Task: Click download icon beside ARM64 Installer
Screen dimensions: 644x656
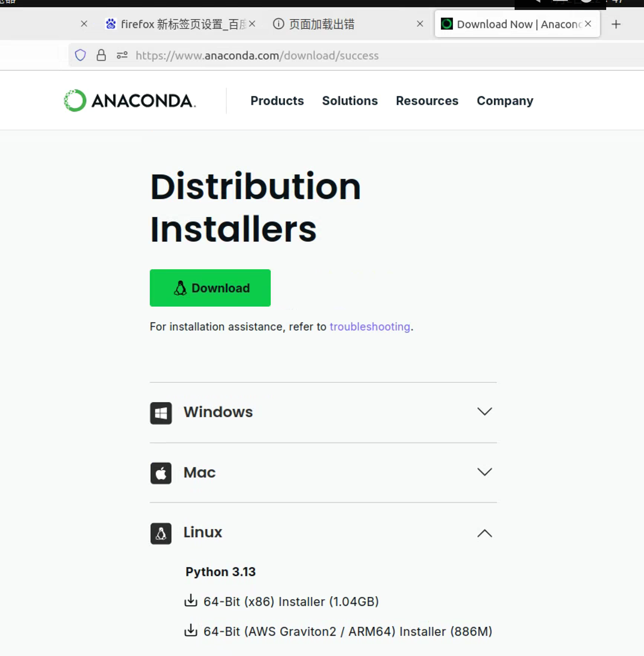Action: point(191,630)
